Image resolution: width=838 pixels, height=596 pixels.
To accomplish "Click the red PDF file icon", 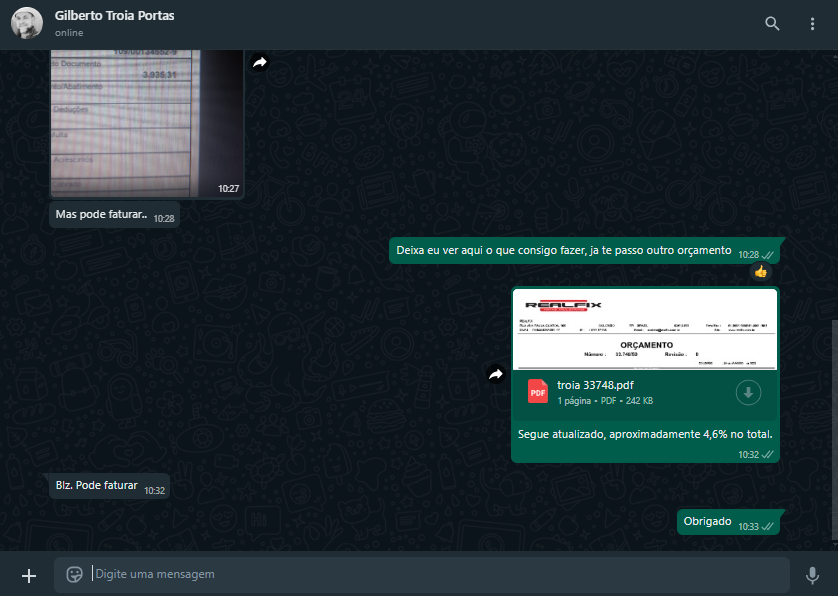I will pos(538,393).
